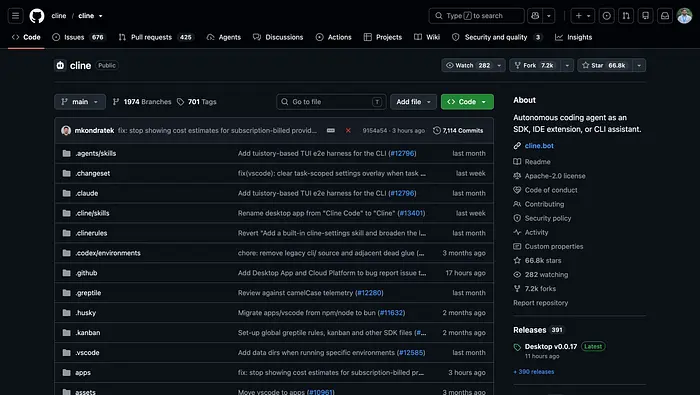Viewport: 700px width, 395px height.
Task: Open the Desktop v0.0.17 release title
Action: pyautogui.click(x=551, y=346)
